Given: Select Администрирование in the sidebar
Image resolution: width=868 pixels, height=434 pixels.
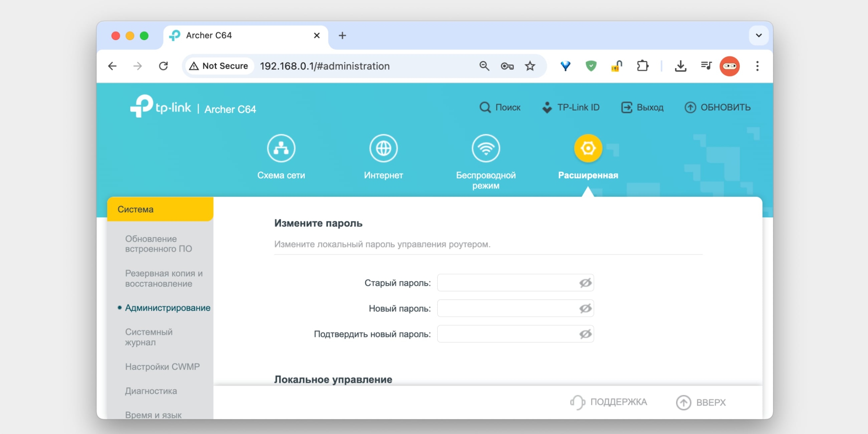Looking at the screenshot, I should coord(167,308).
